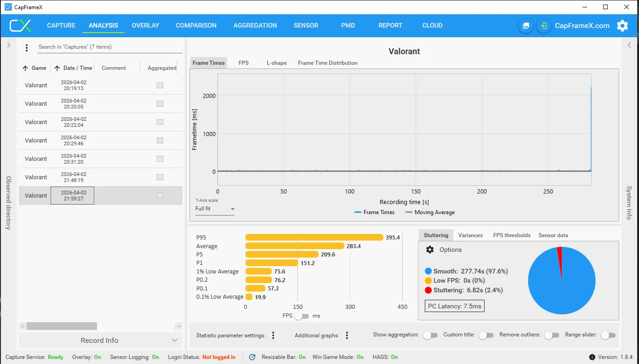The width and height of the screenshot is (639, 364).
Task: Open the captures list three-dot menu
Action: [x=27, y=47]
